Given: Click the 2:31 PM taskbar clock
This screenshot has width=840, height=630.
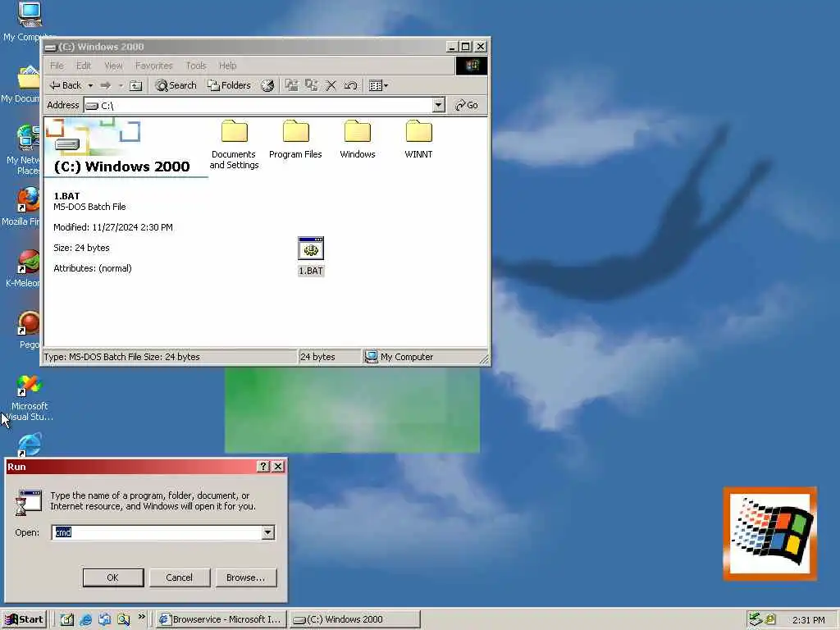Looking at the screenshot, I should tap(808, 620).
